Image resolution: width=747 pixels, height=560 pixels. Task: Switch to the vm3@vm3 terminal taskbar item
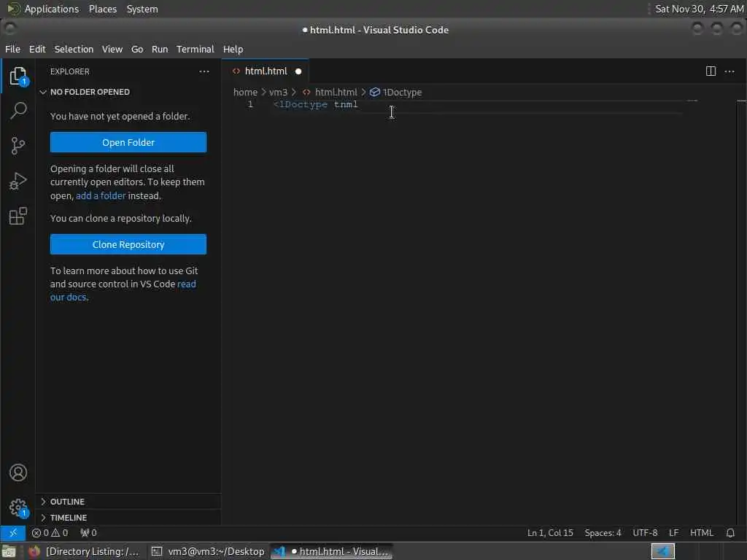click(x=208, y=551)
